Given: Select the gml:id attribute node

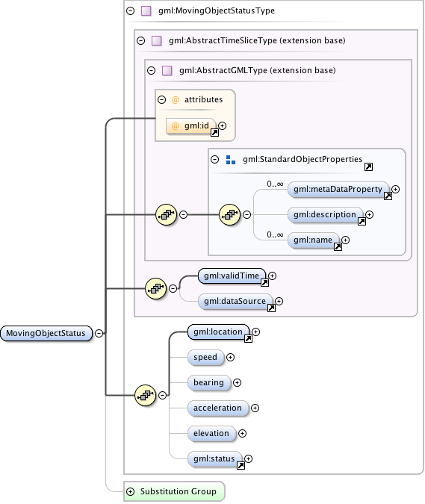Looking at the screenshot, I should pyautogui.click(x=190, y=125).
